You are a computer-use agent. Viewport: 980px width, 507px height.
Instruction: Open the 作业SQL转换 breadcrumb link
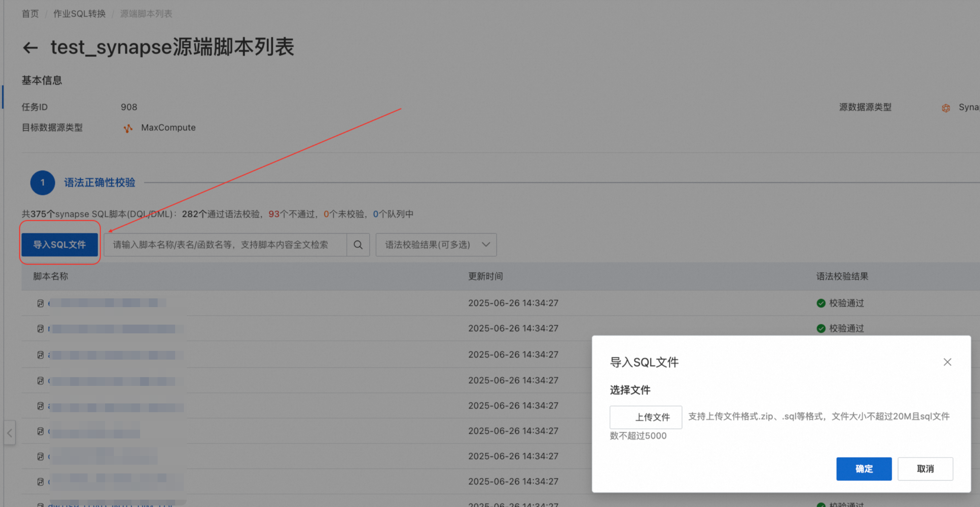[79, 14]
